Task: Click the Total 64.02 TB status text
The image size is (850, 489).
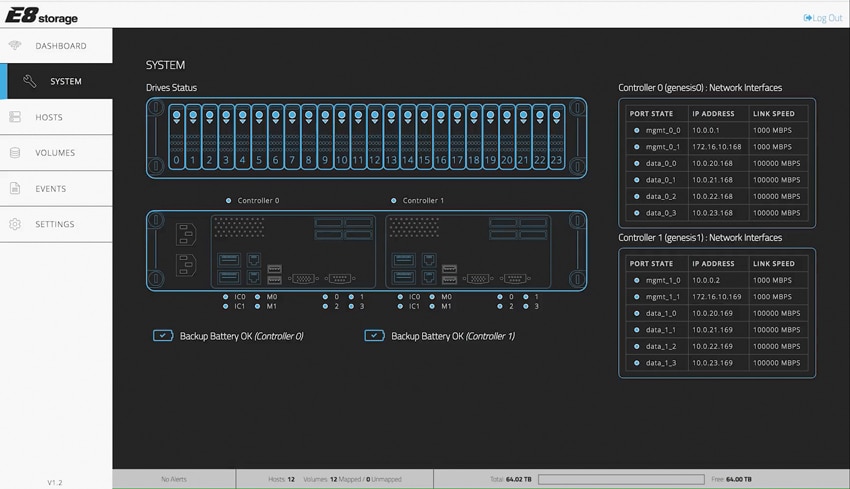Action: [x=511, y=479]
